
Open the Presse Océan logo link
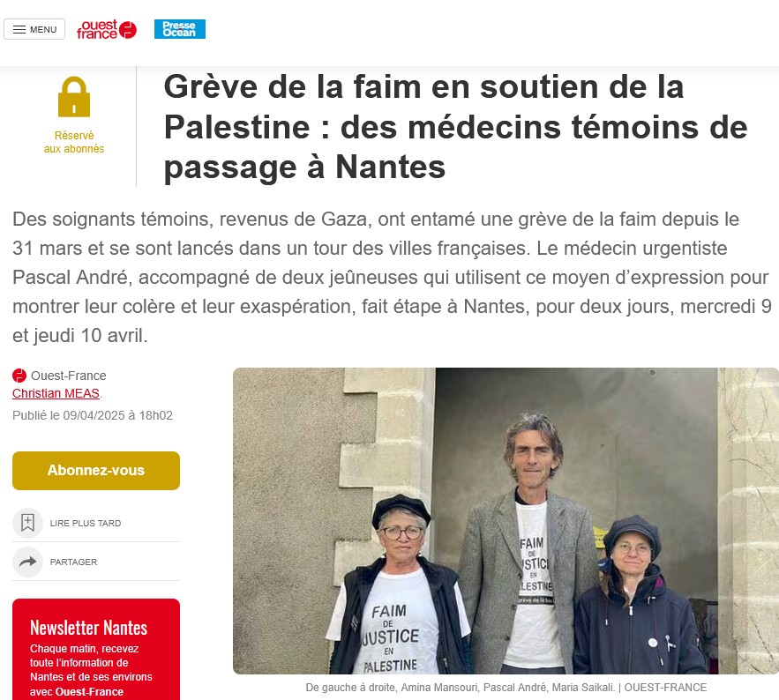[180, 29]
